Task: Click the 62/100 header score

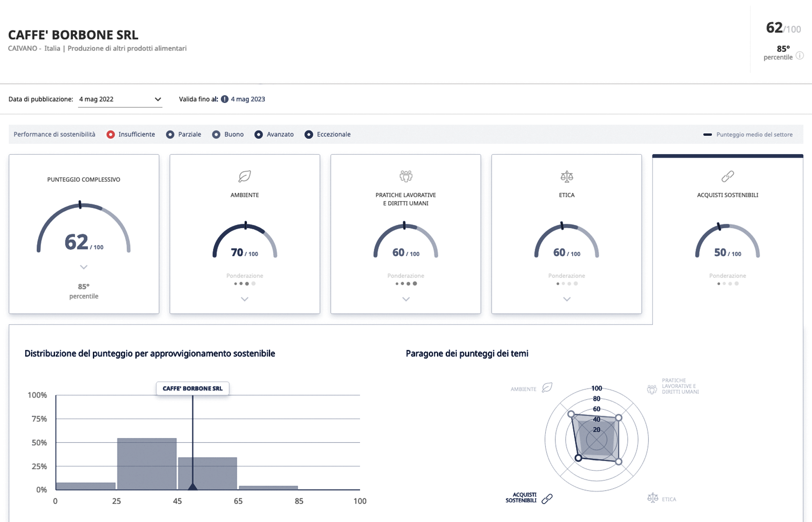Action: pyautogui.click(x=783, y=28)
